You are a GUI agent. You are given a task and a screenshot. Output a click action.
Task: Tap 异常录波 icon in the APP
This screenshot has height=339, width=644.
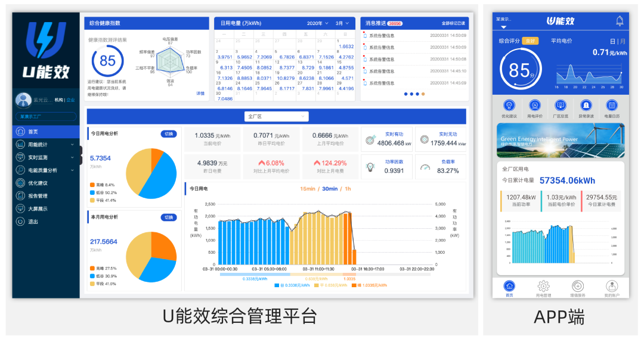[x=586, y=105]
